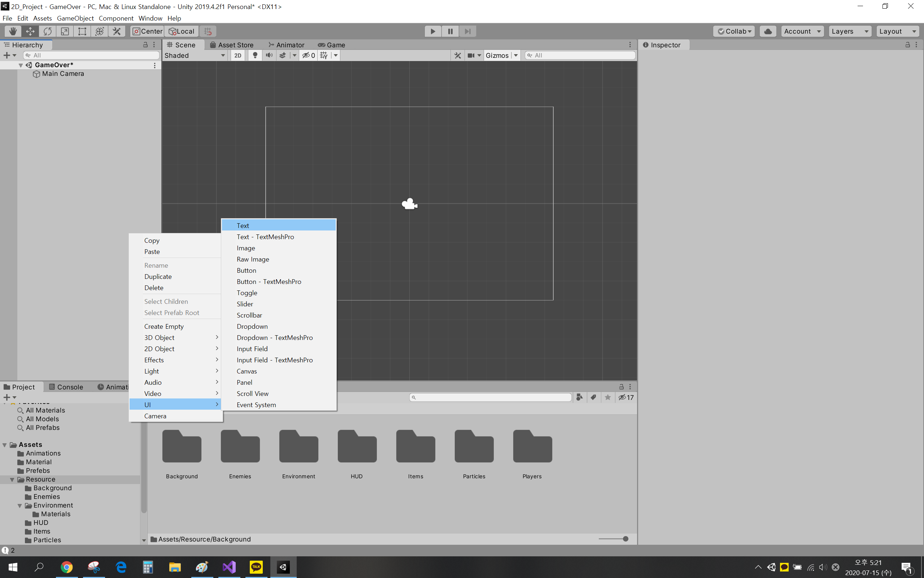
Task: Open Visual Studio from the taskbar
Action: tap(229, 567)
